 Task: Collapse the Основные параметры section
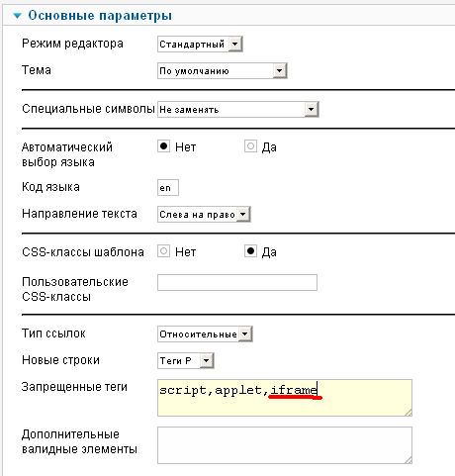click(x=18, y=16)
